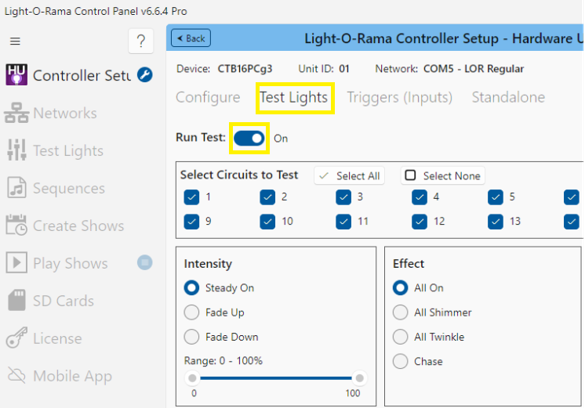Image resolution: width=585 pixels, height=408 pixels.
Task: Click the Select None button
Action: coord(443,176)
